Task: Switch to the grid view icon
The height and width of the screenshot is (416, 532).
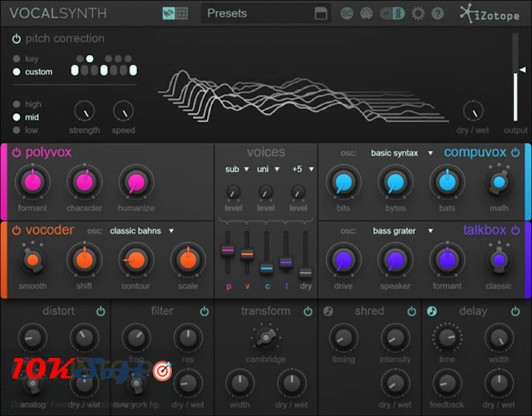Action: 181,13
